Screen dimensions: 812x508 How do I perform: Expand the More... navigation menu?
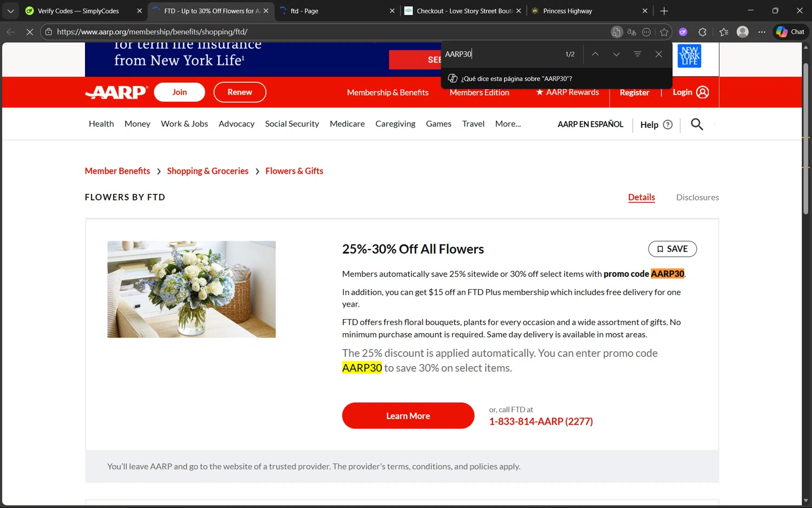click(x=508, y=124)
